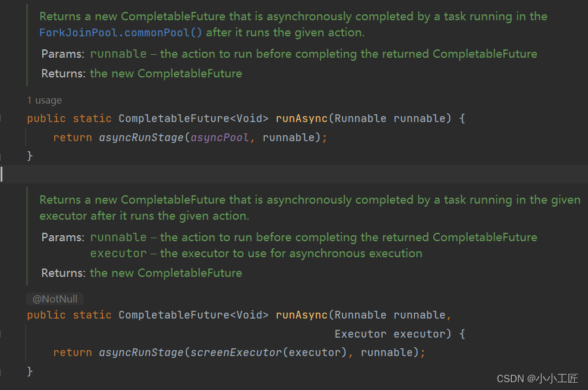Click the return keyword in first method body
Screen dimensions: 588x390
(72, 137)
